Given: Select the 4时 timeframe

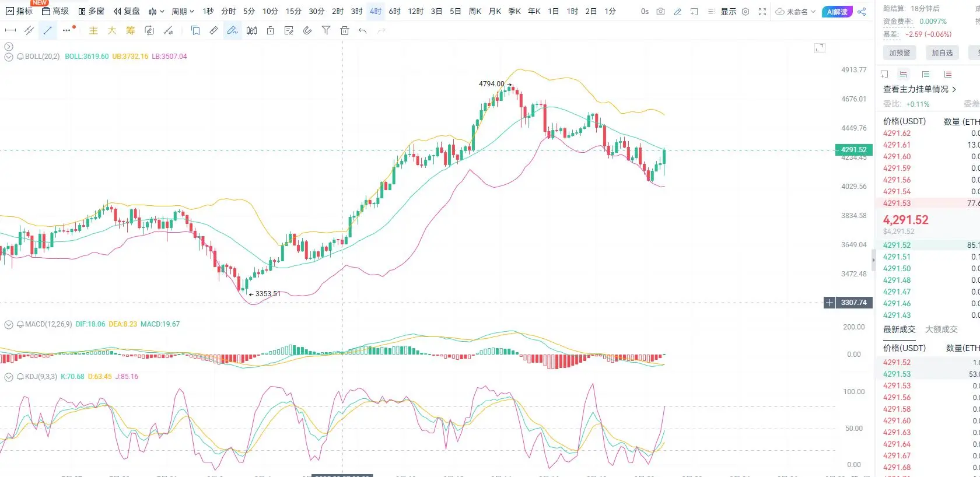Looking at the screenshot, I should (376, 11).
